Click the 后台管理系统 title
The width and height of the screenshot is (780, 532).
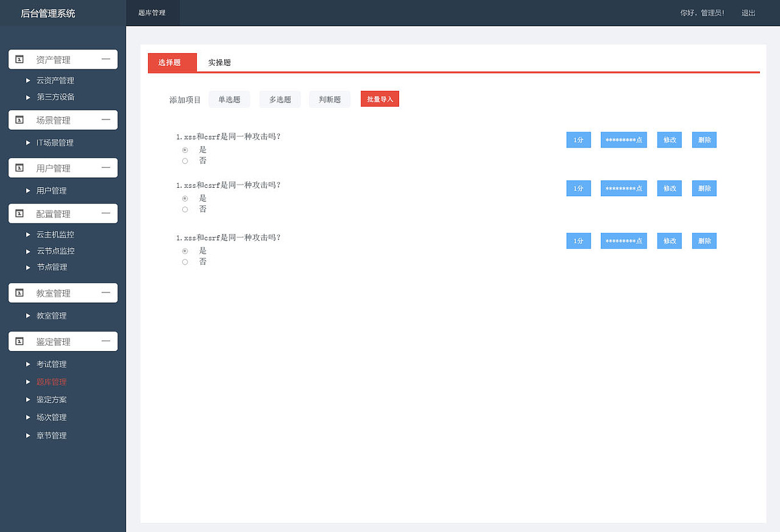(48, 13)
